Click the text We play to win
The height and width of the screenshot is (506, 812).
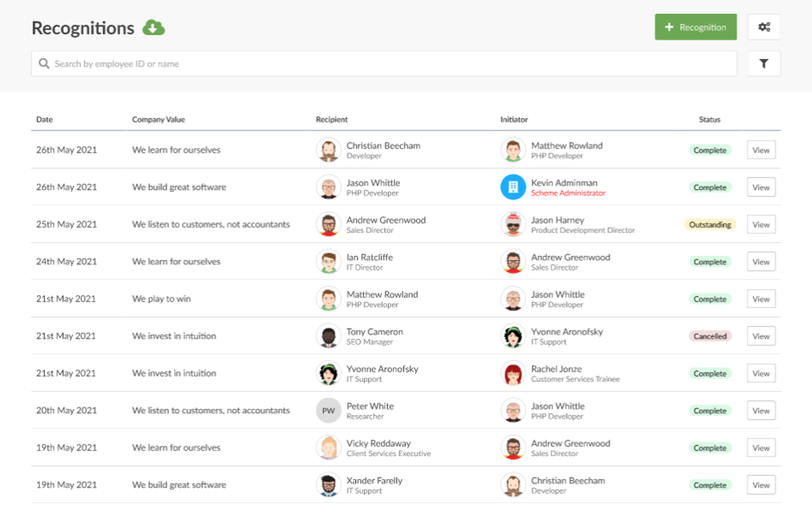click(161, 299)
